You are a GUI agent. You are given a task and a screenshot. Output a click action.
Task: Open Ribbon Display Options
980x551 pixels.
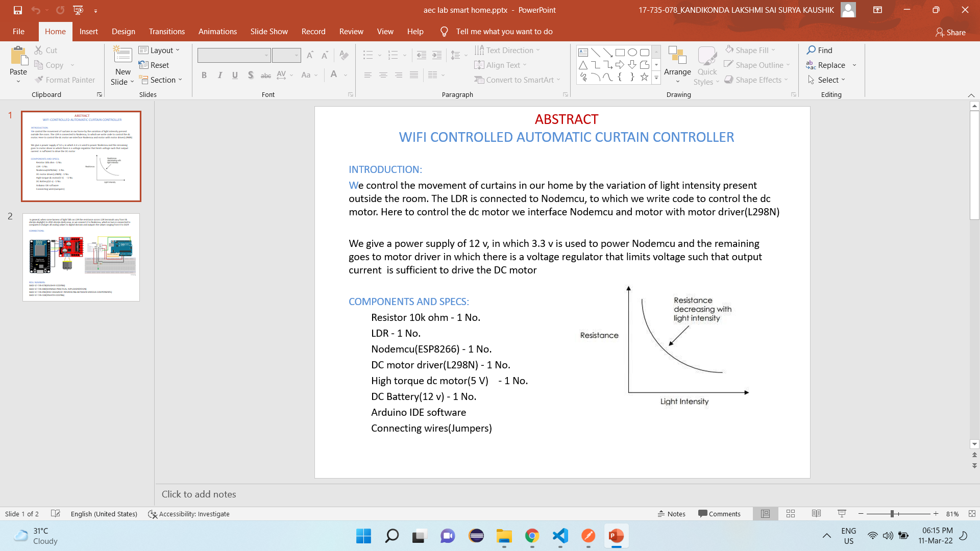877,10
